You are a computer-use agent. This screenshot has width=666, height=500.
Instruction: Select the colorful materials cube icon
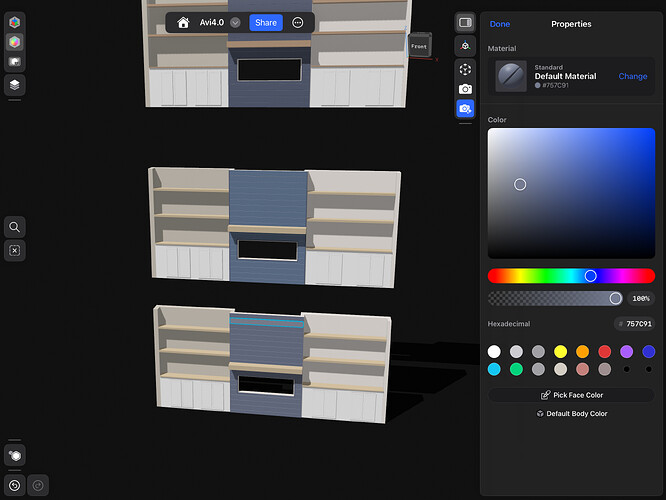[x=14, y=42]
